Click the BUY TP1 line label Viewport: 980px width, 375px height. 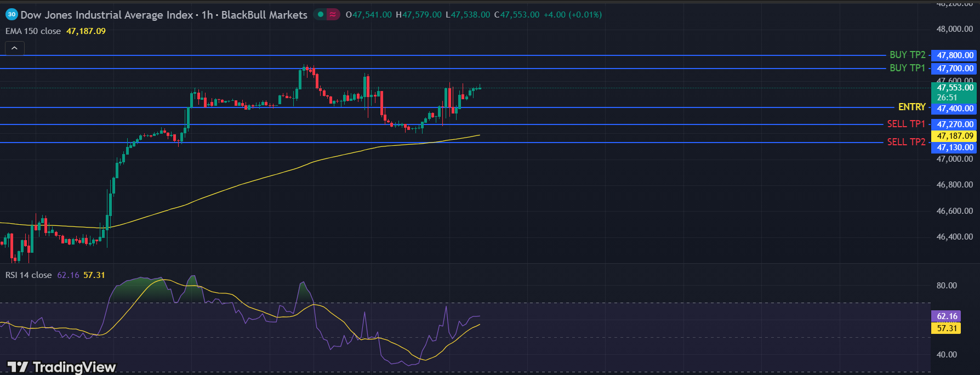tap(907, 68)
